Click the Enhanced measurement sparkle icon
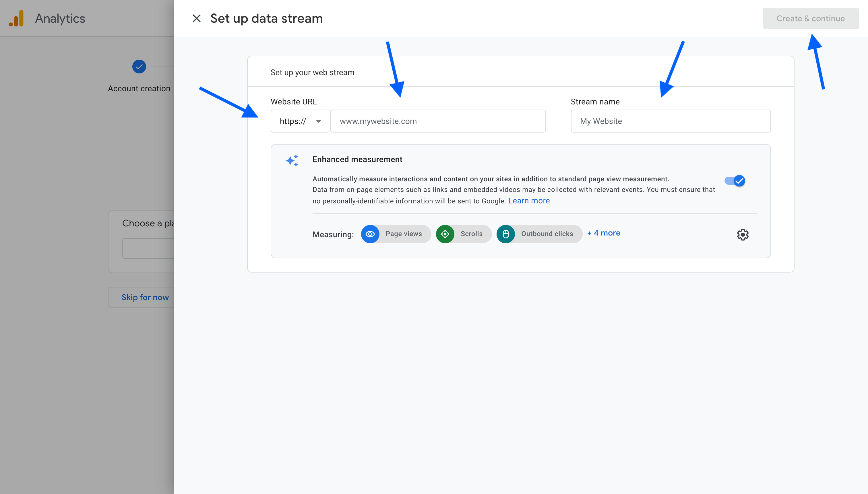The width and height of the screenshot is (868, 494). click(292, 160)
